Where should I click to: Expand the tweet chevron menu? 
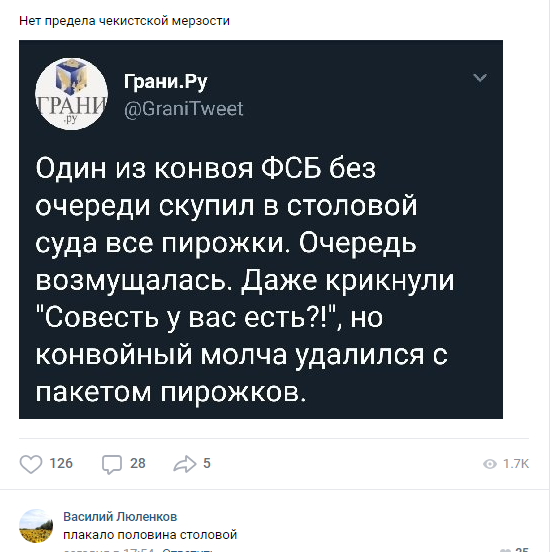pyautogui.click(x=480, y=77)
